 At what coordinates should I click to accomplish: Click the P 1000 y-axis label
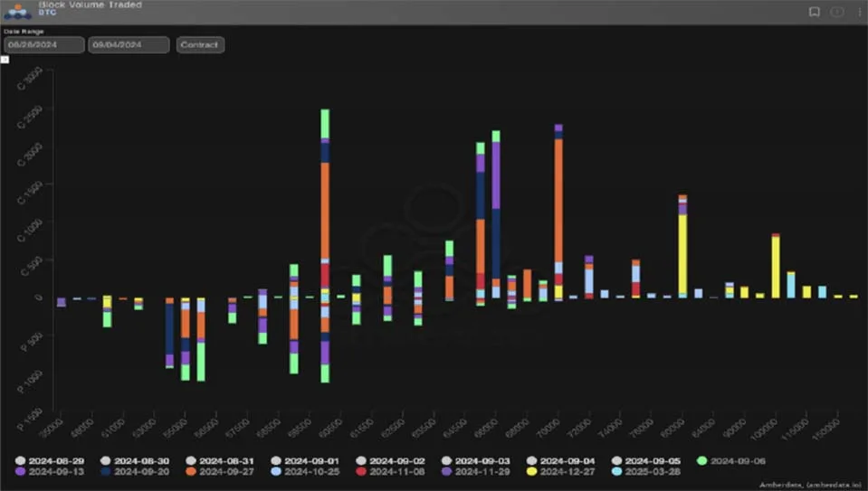(31, 382)
